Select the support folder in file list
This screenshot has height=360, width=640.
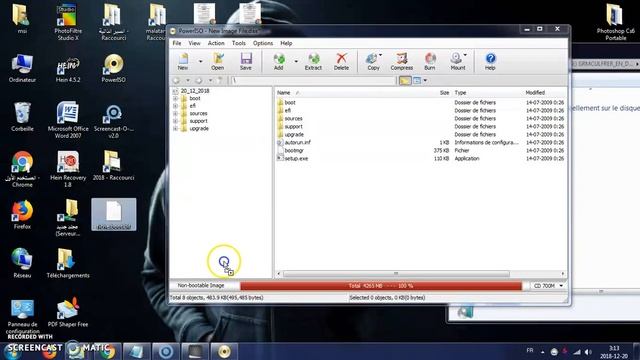click(293, 127)
